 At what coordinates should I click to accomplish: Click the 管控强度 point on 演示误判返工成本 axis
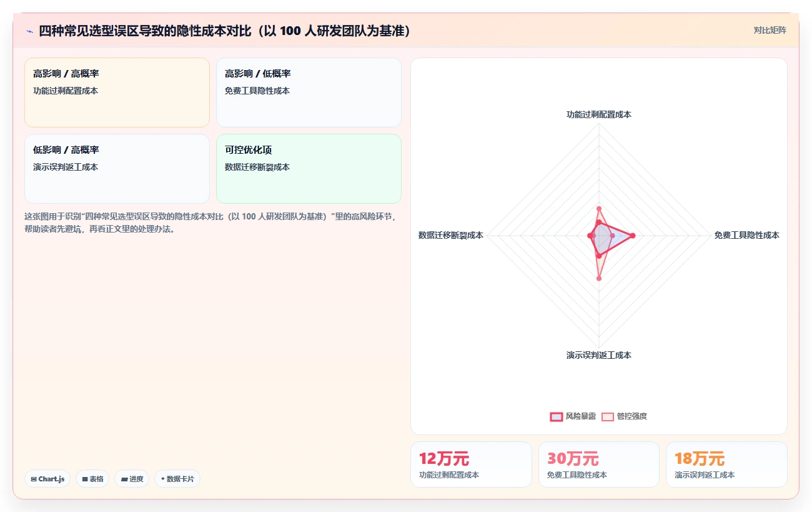tap(599, 279)
